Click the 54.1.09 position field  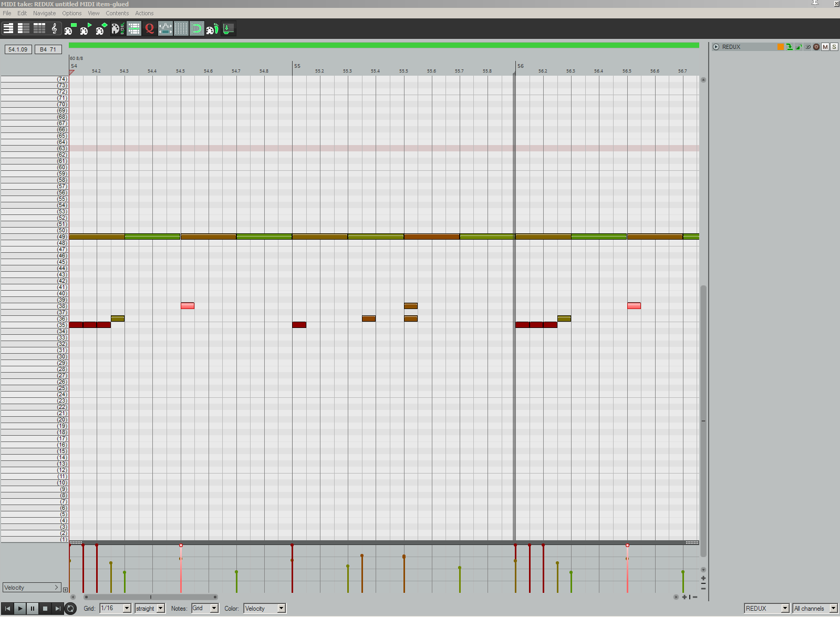(18, 49)
